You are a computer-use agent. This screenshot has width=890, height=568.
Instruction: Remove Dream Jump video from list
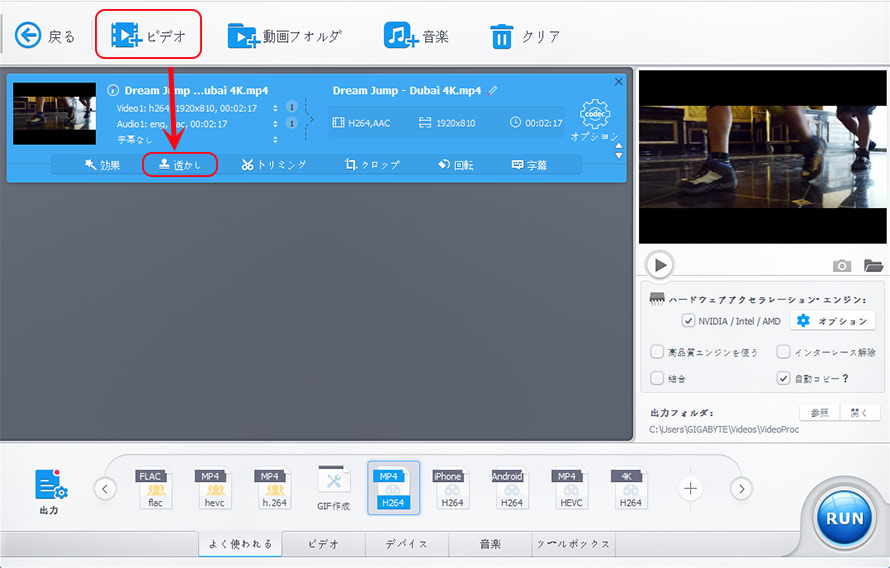(x=619, y=82)
